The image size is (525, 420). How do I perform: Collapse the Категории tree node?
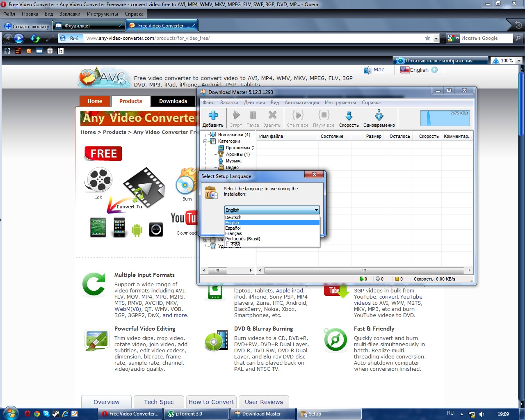(x=205, y=141)
